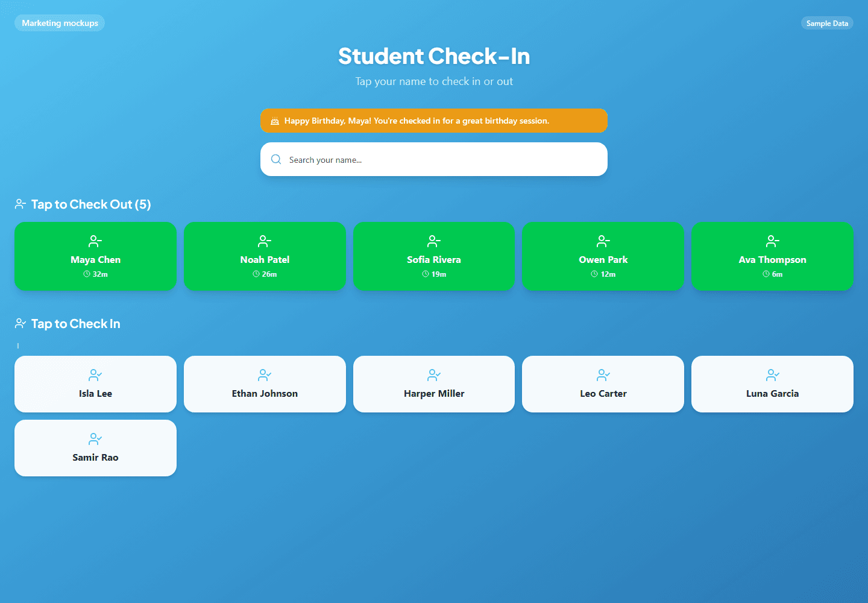
Task: Check in Harper Miller by her name
Action: [x=434, y=394]
